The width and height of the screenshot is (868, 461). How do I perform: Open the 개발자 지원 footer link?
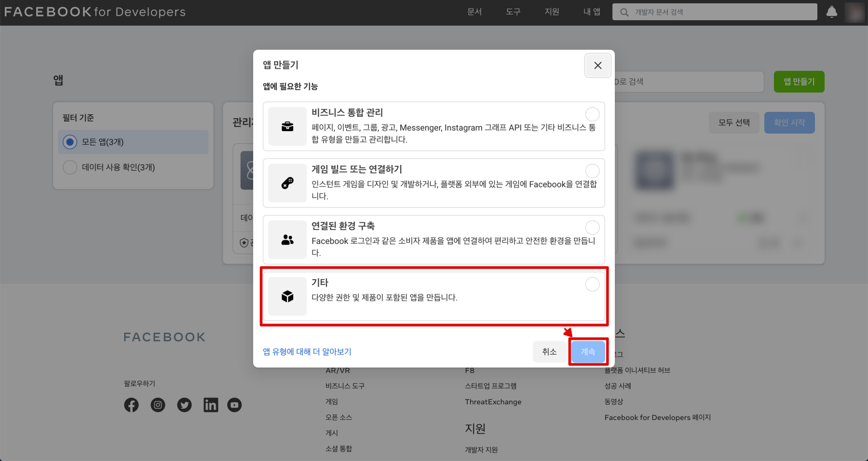[x=481, y=449]
